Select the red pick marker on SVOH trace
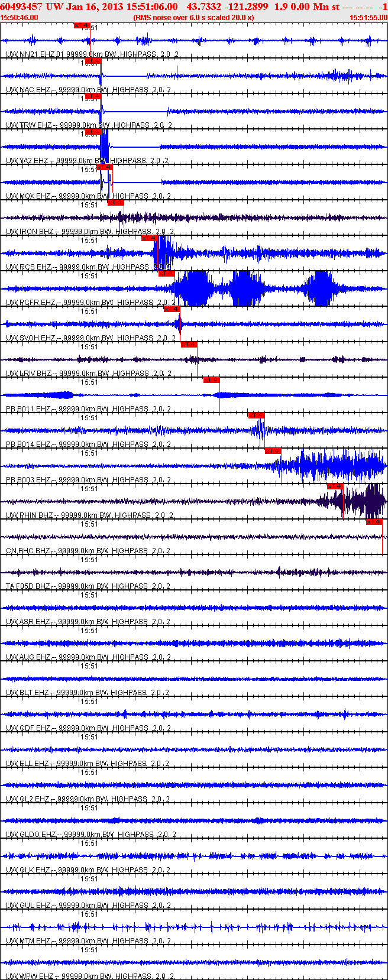The height and width of the screenshot is (980, 388). [172, 309]
